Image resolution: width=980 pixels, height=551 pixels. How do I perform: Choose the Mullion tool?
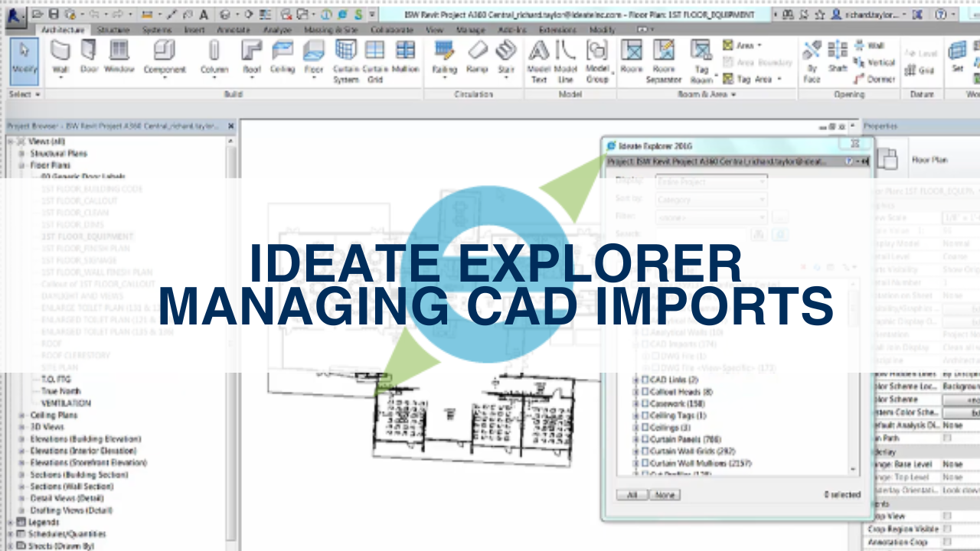pos(405,57)
